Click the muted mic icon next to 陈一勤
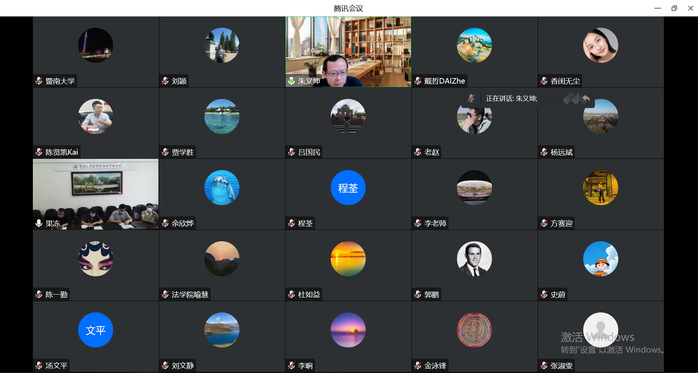Viewport: 698px width, 373px height. 39,295
